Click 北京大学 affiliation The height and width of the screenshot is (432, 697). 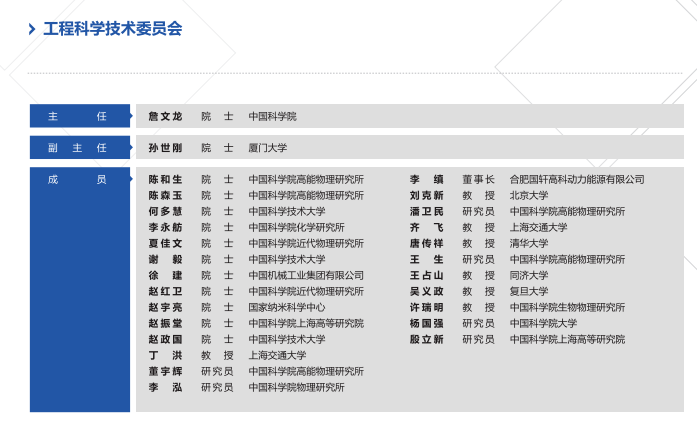coord(529,196)
